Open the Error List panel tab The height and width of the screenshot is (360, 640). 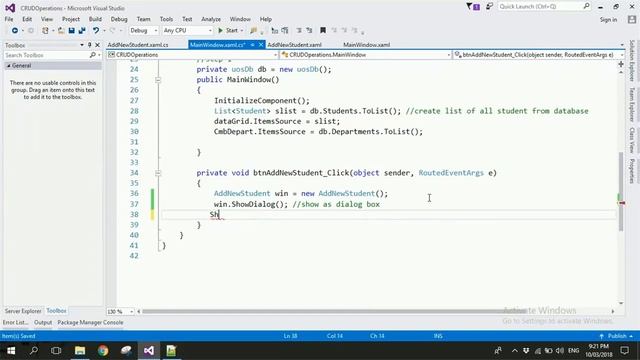pyautogui.click(x=16, y=322)
